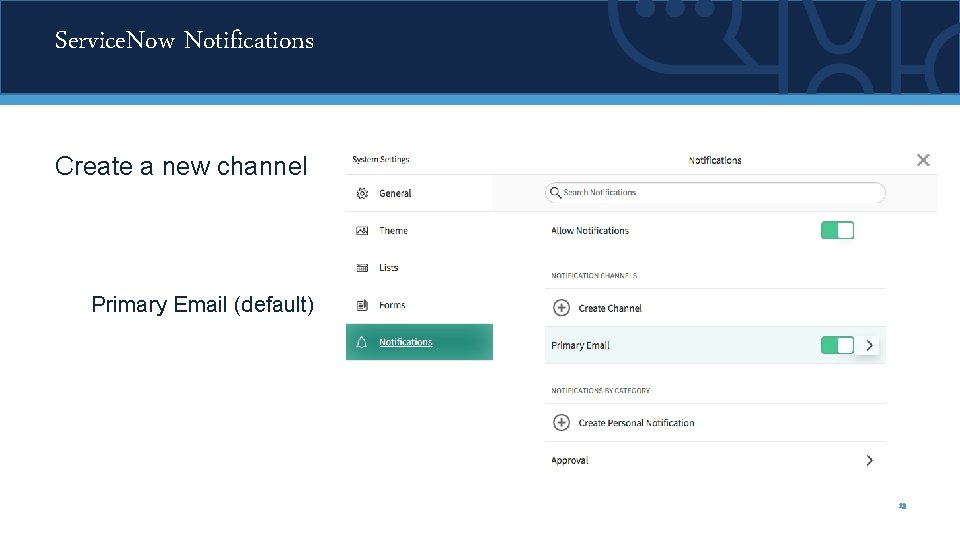Click the Create Channel label
The image size is (960, 540).
(x=610, y=308)
